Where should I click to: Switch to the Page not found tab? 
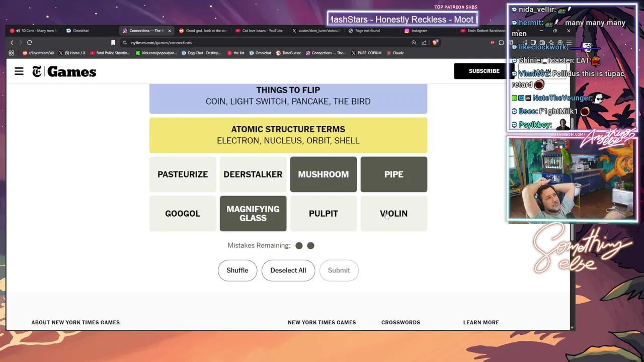[x=372, y=31]
